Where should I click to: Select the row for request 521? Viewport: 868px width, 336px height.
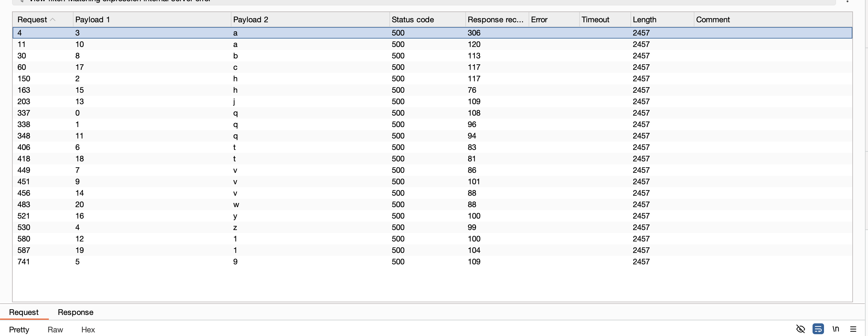pos(432,216)
